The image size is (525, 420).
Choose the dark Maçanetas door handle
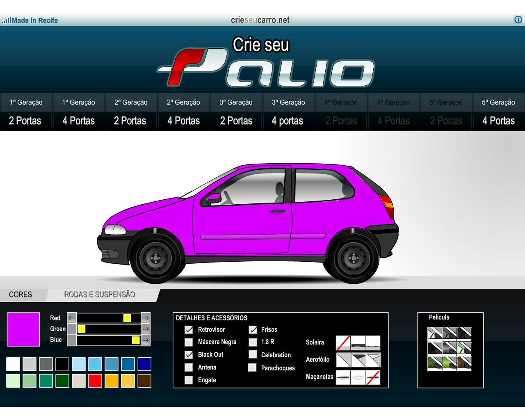click(x=343, y=377)
